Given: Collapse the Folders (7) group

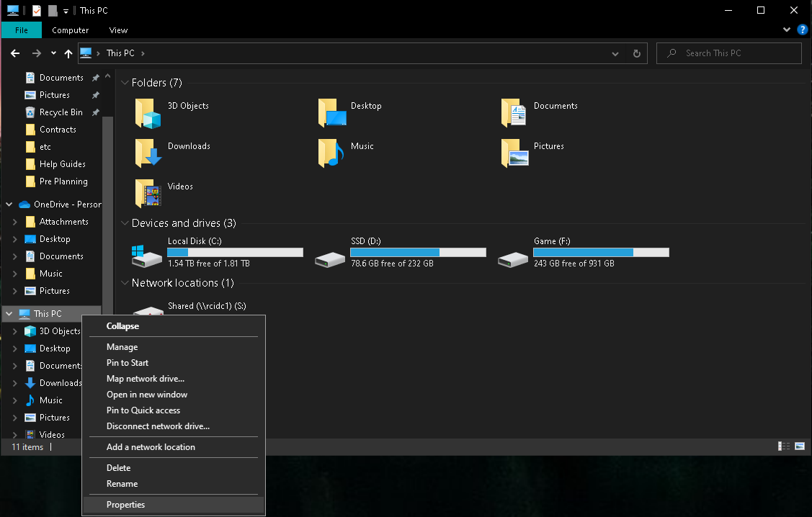Looking at the screenshot, I should (125, 84).
